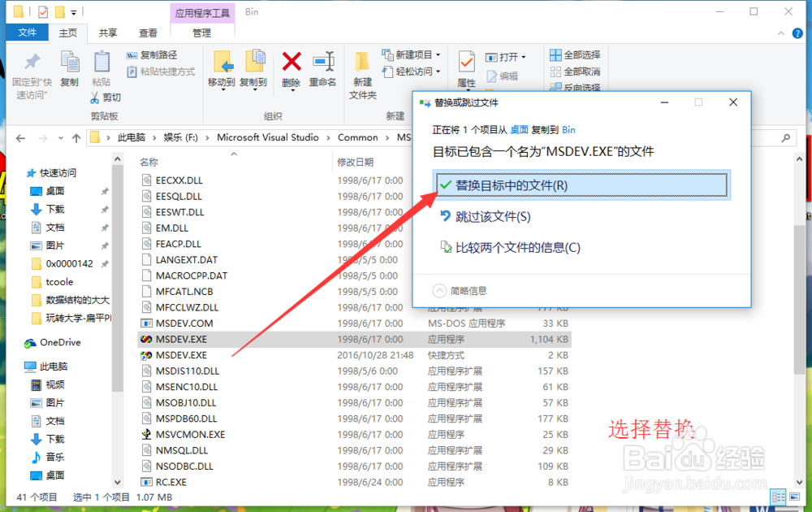
Task: Choose Replace the file in destination
Action: pos(581,185)
